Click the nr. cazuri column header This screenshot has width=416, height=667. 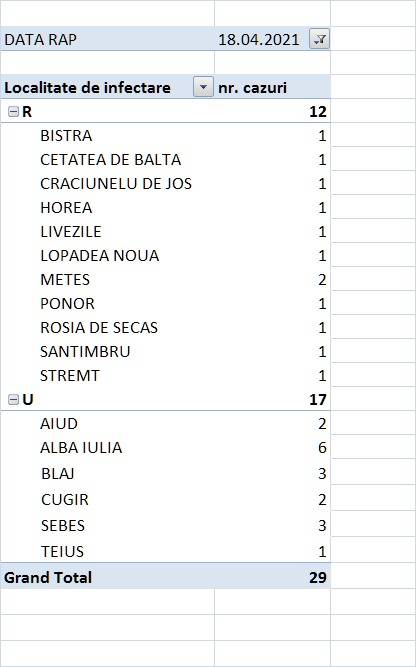coord(252,88)
